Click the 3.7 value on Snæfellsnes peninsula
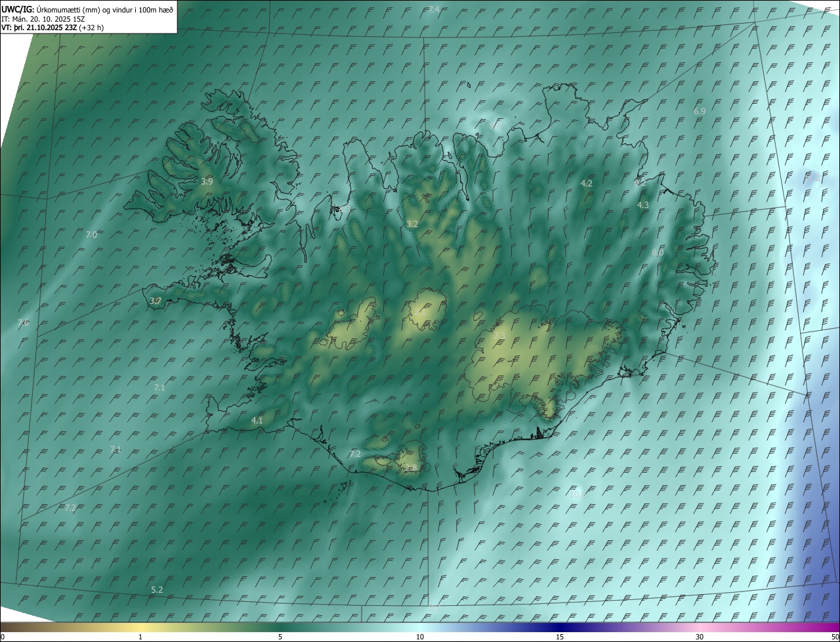840x642 pixels. click(x=156, y=301)
